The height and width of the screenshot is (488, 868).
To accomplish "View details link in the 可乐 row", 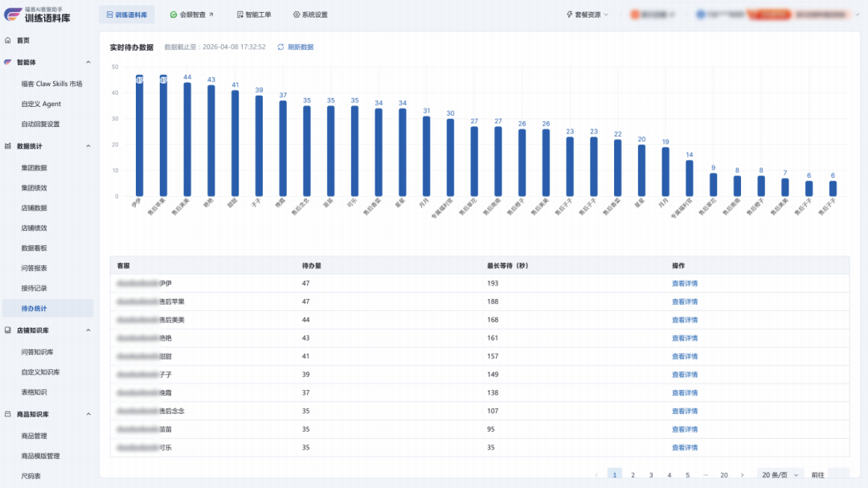I will click(x=684, y=448).
